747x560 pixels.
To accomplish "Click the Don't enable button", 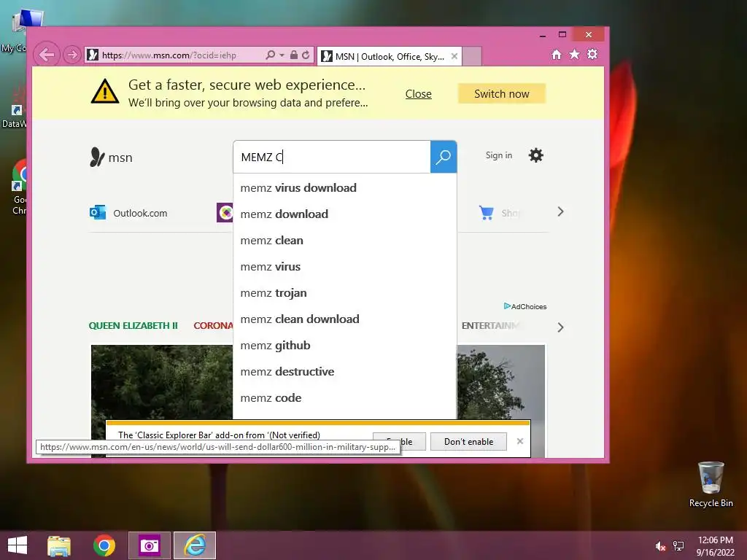I will pos(469,441).
